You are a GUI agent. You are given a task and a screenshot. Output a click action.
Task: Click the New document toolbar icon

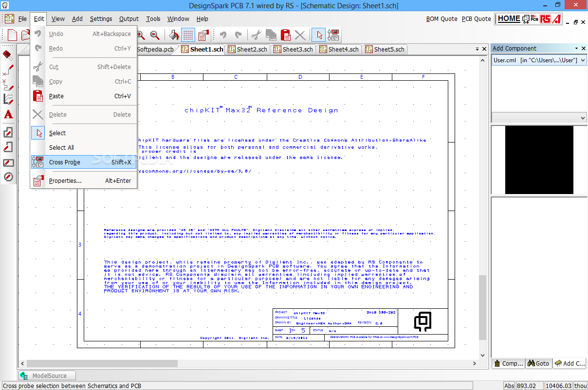pyautogui.click(x=12, y=35)
